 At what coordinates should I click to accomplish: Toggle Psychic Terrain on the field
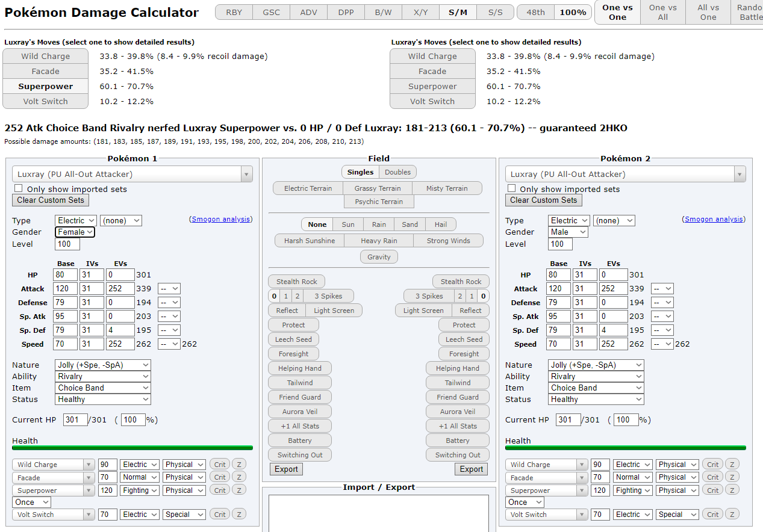379,202
